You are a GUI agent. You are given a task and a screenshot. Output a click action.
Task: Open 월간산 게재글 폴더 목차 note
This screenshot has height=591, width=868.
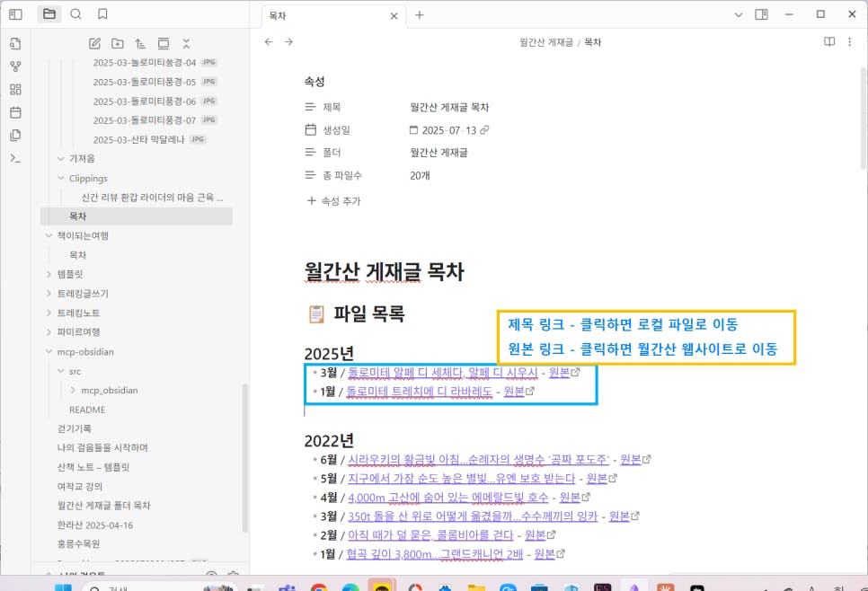103,506
